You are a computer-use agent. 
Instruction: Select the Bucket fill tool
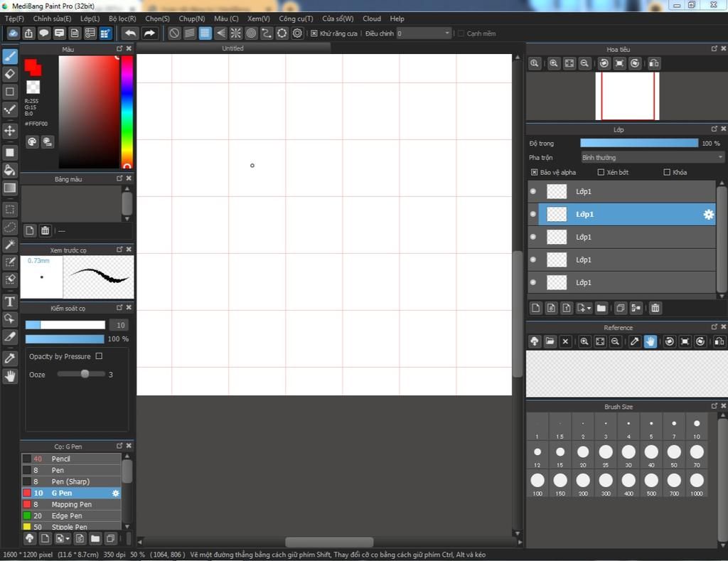tap(10, 170)
